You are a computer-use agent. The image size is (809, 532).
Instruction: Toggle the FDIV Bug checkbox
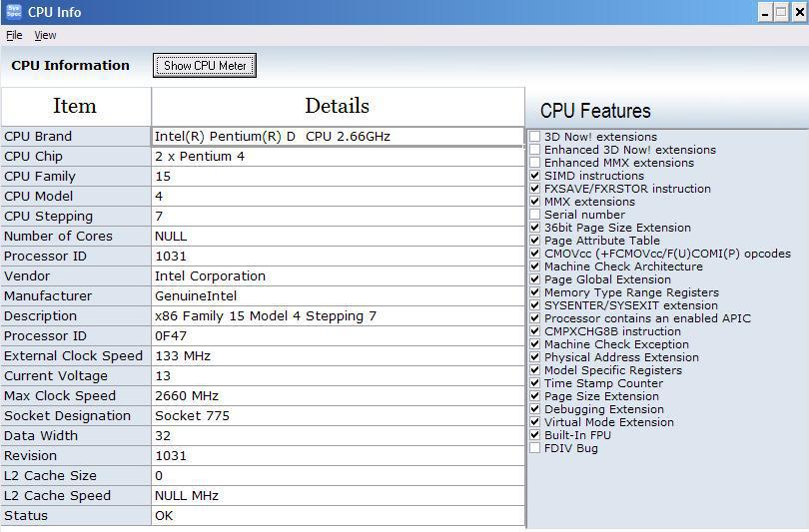tap(535, 448)
